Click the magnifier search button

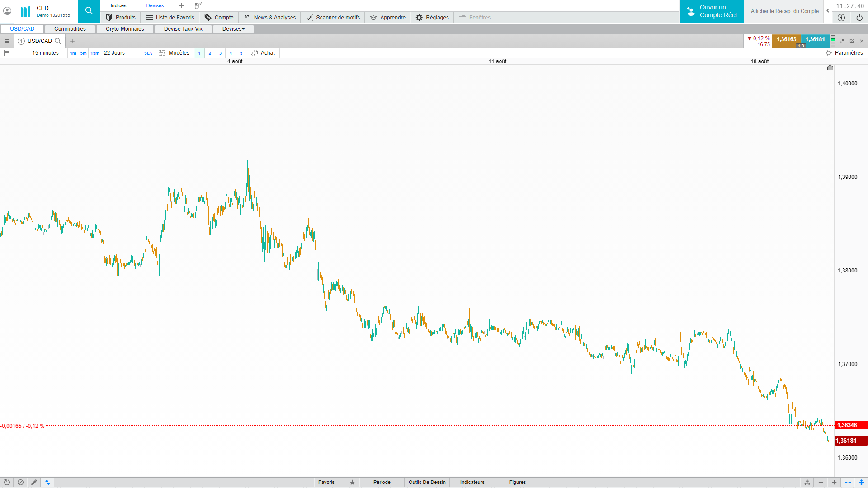coord(89,11)
